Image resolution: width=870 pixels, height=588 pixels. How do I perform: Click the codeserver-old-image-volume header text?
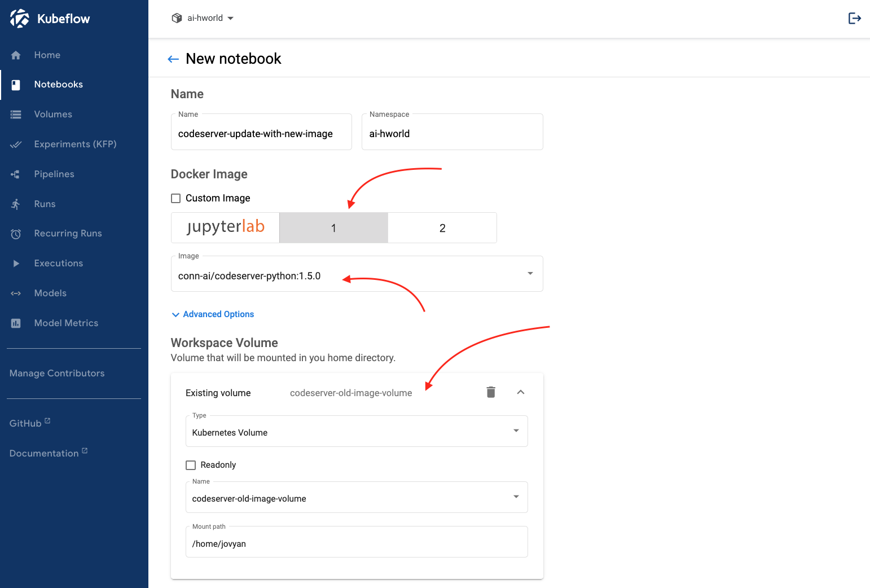point(351,393)
